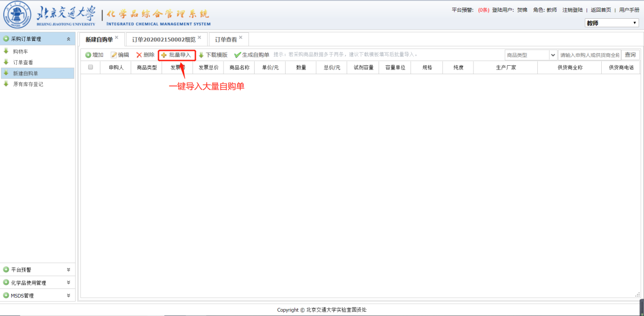
Task: Click the applicant or supplier search field
Action: pos(590,55)
